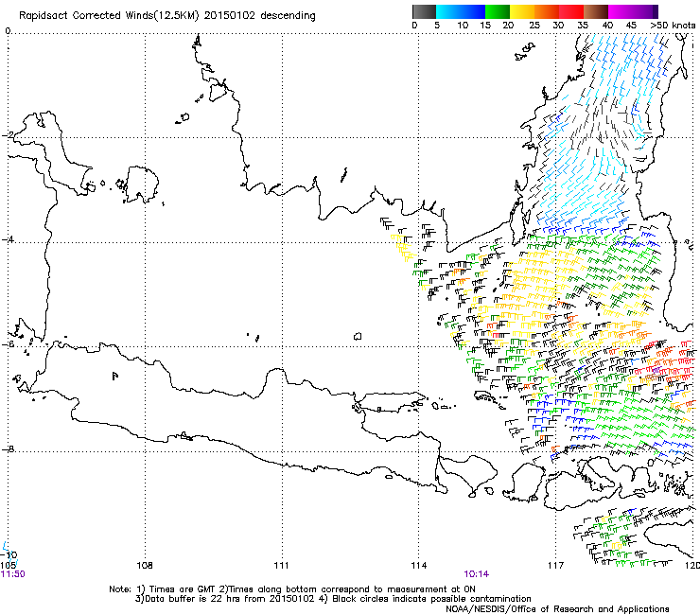Click the gray 0-5 knots legend swatch
The image size is (700, 615).
point(425,11)
